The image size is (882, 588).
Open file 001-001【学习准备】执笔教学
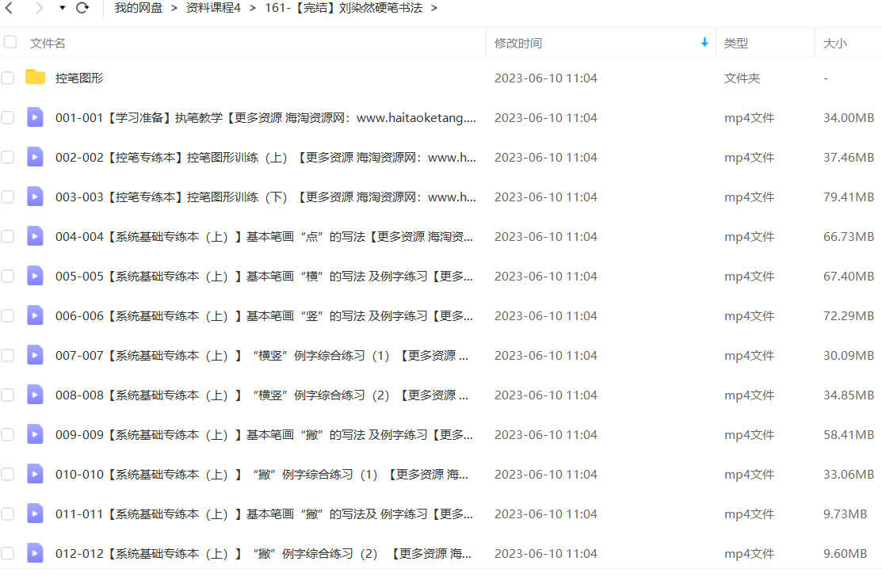click(265, 118)
